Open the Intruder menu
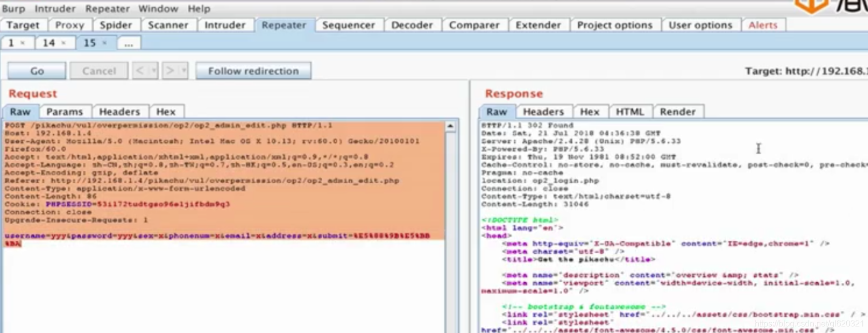 pyautogui.click(x=55, y=8)
